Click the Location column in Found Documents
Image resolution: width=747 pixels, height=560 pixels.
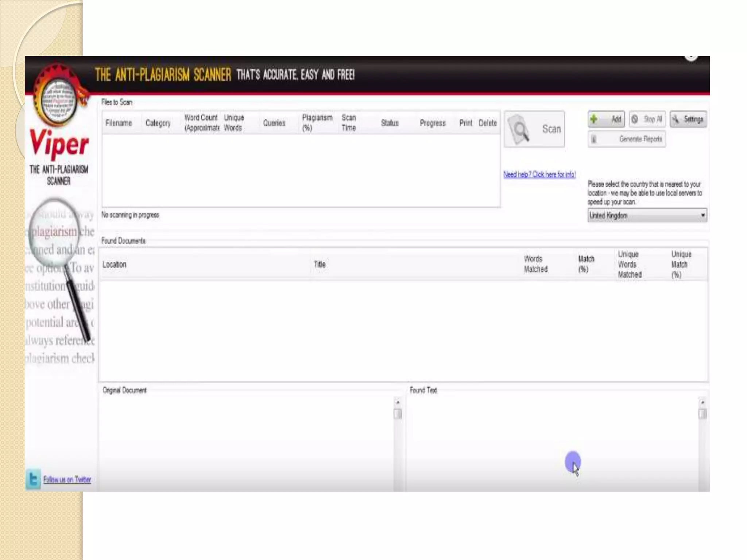(115, 264)
